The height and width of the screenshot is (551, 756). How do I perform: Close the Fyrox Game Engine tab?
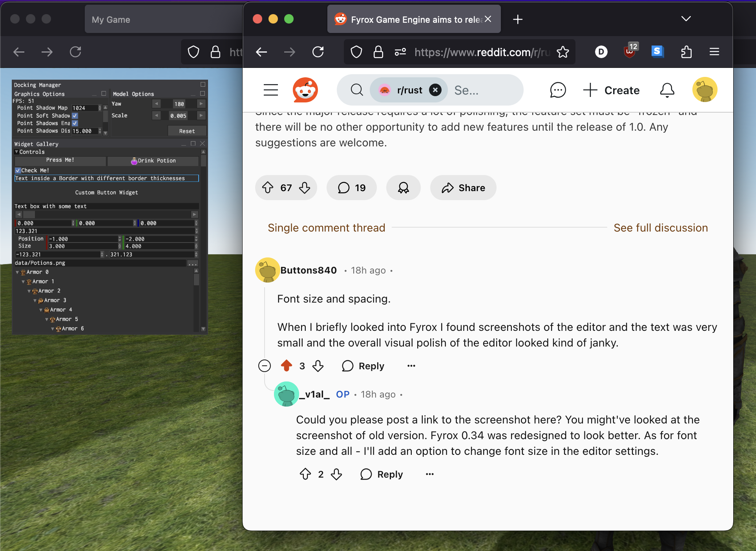pos(488,19)
